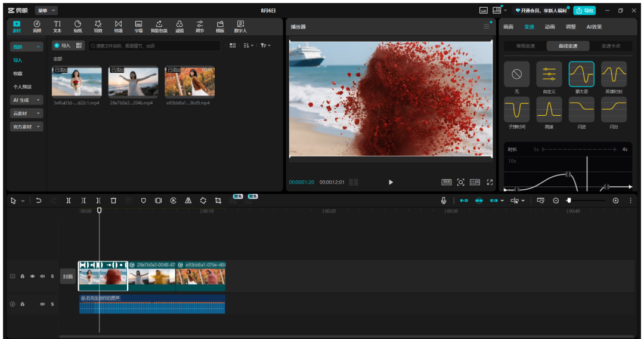Mute the audio track speaker icon

(x=42, y=304)
